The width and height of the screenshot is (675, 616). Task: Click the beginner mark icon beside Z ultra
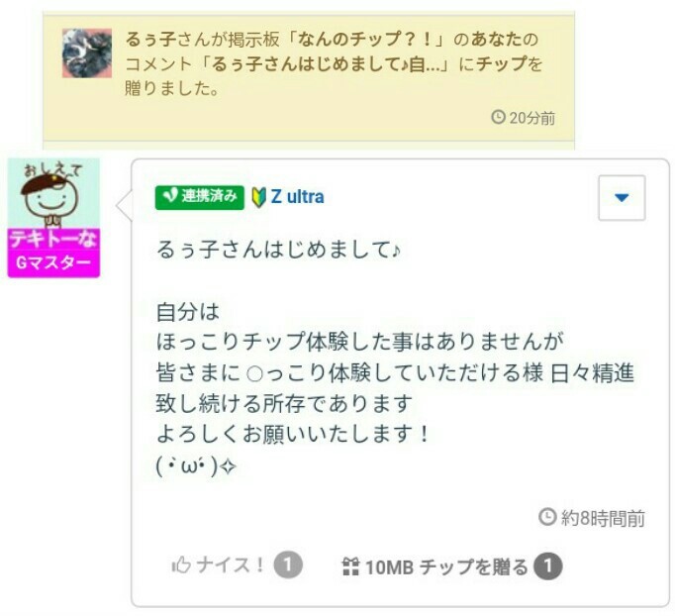tap(258, 198)
